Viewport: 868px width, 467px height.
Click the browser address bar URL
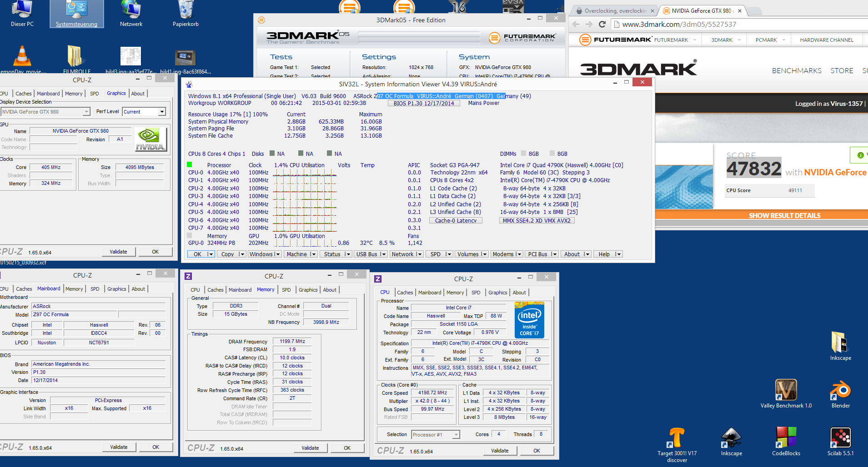tap(679, 24)
